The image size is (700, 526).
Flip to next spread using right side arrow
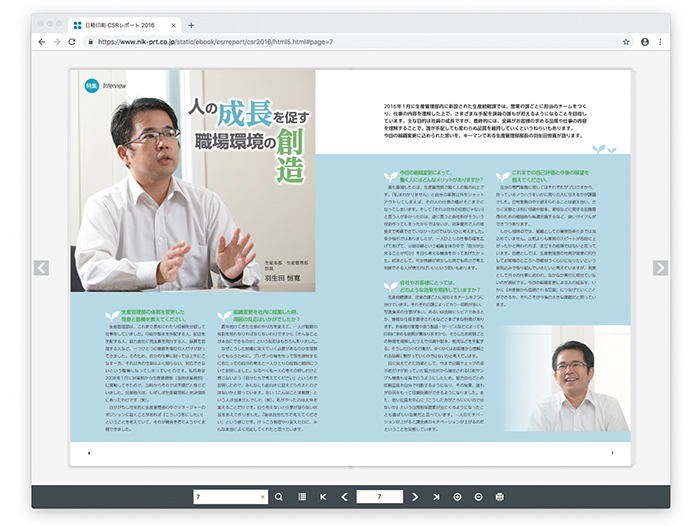click(x=660, y=268)
